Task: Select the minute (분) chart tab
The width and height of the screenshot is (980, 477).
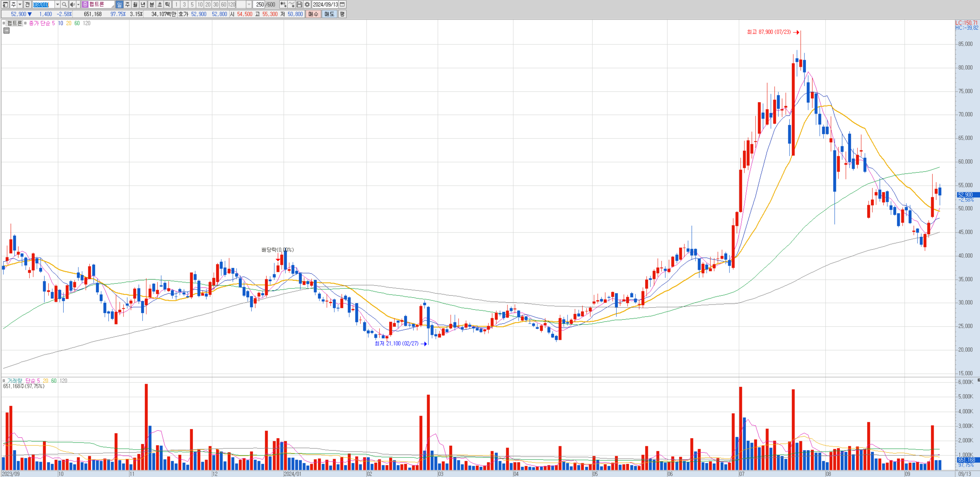Action: click(x=152, y=5)
